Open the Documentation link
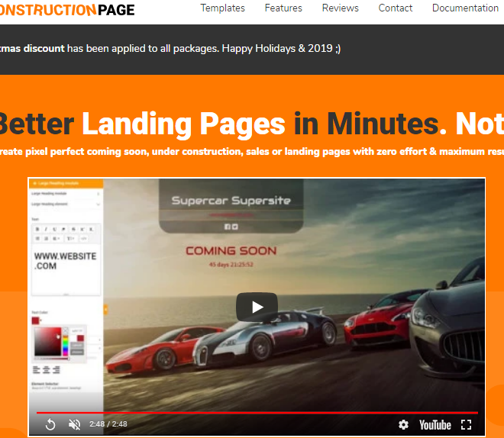This screenshot has width=504, height=438. click(x=465, y=8)
